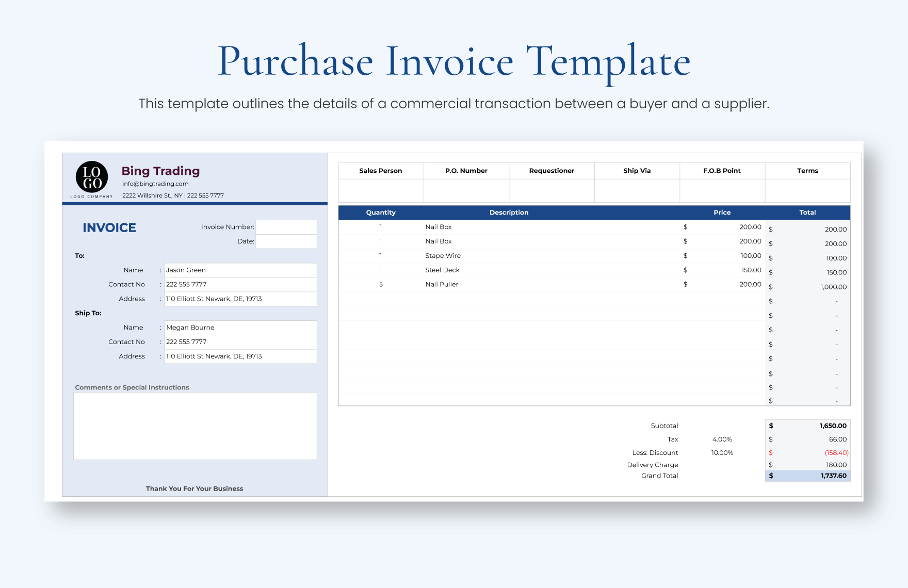Screen dimensions: 908x588
Task: Click the Thank You For Your Business text
Action: click(x=194, y=488)
